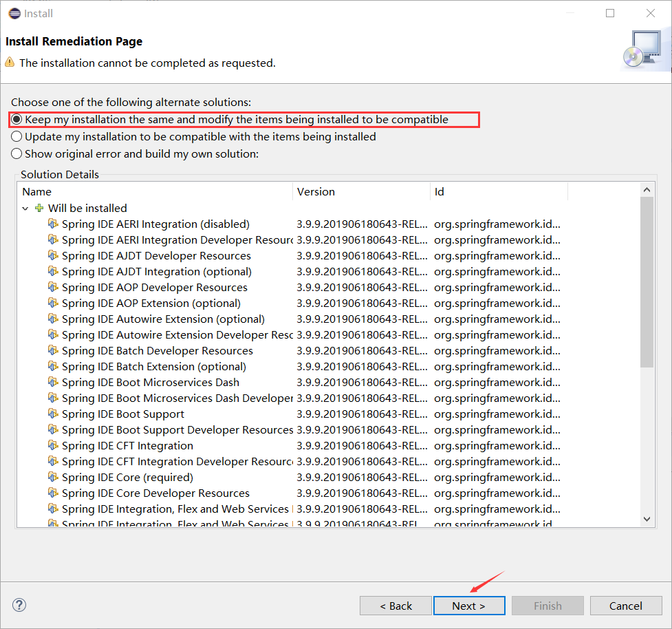This screenshot has height=629, width=672.
Task: Click the Spring IDE CFT Integration feature icon
Action: click(54, 445)
